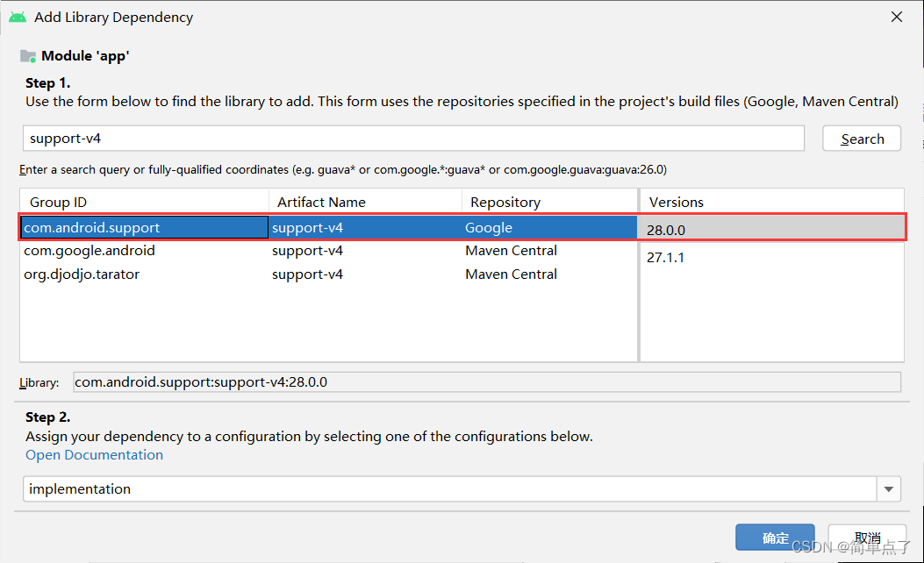Click the Search button

point(861,138)
